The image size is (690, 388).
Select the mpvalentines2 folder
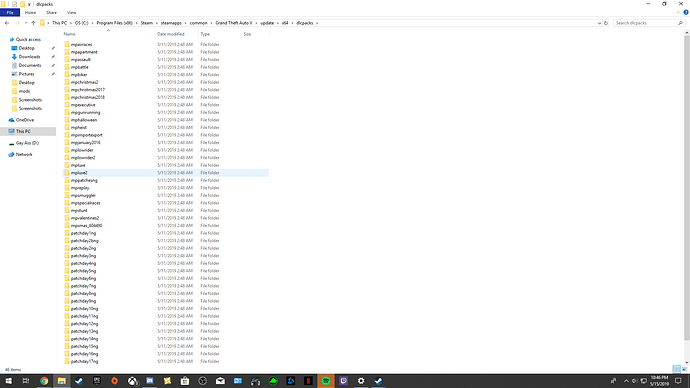(85, 218)
